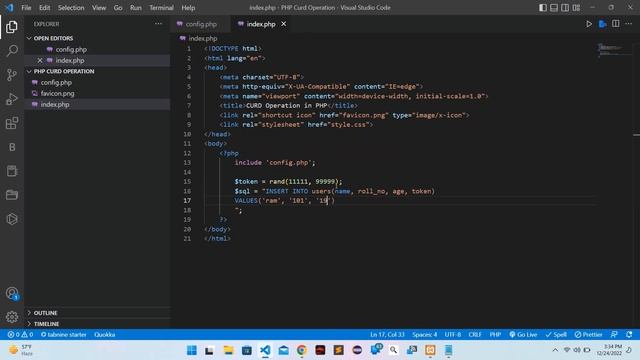Image resolution: width=640 pixels, height=360 pixels.
Task: Click the Run file play button
Action: tap(589, 24)
